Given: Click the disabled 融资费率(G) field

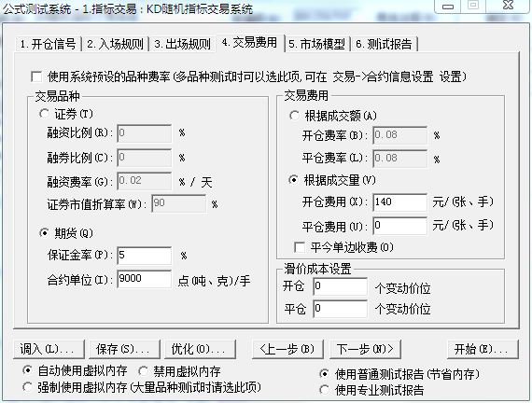Looking at the screenshot, I should (144, 181).
